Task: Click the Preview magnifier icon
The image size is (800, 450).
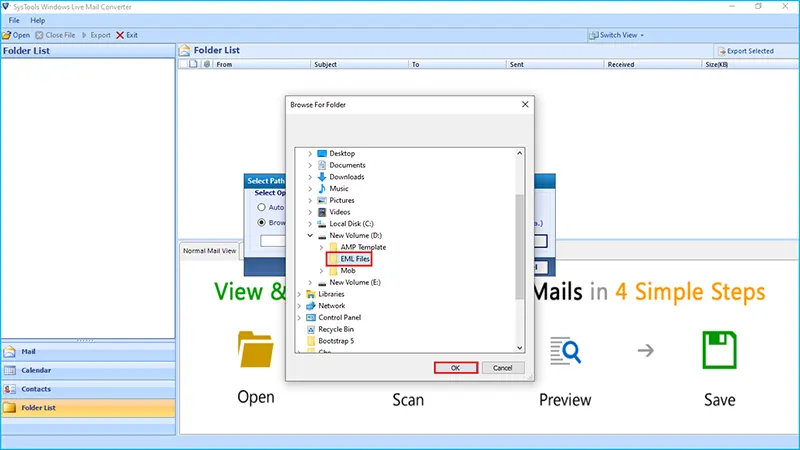Action: coord(565,351)
